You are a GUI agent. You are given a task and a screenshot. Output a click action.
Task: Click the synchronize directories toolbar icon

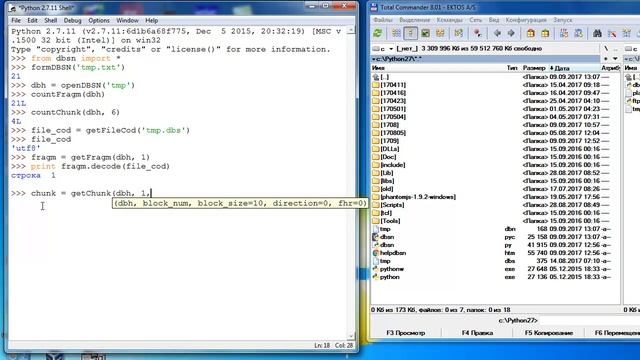coord(627,33)
